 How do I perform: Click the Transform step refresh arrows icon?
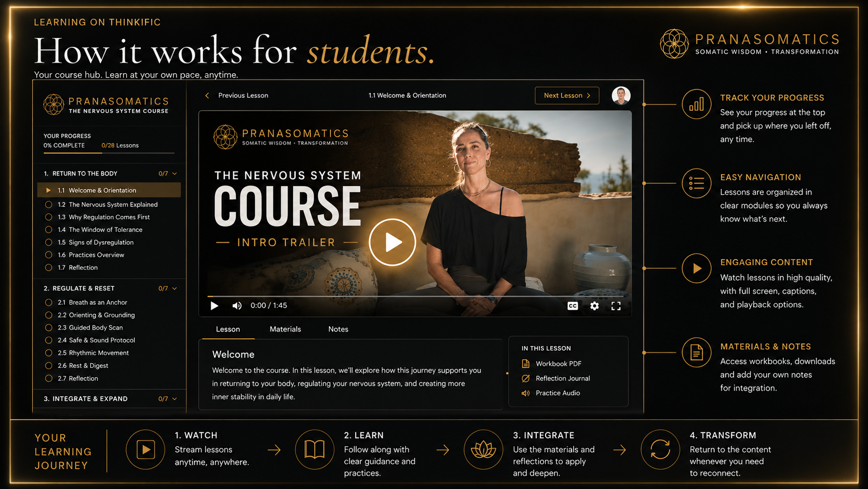pyautogui.click(x=660, y=450)
